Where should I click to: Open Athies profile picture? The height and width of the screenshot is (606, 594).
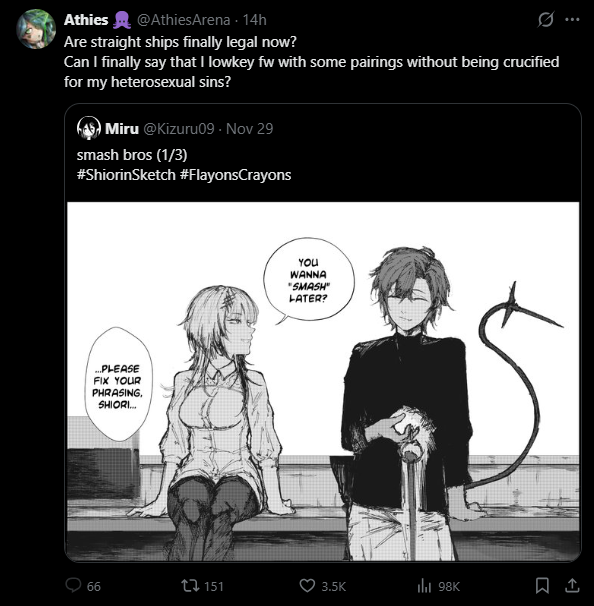(36, 29)
